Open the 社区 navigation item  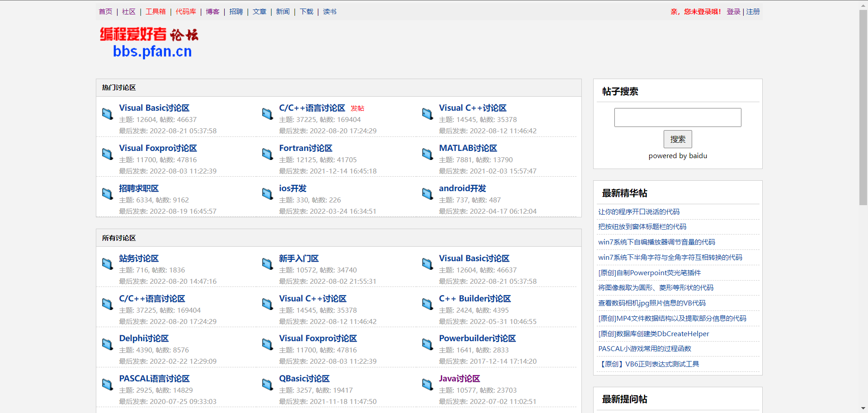pyautogui.click(x=129, y=12)
